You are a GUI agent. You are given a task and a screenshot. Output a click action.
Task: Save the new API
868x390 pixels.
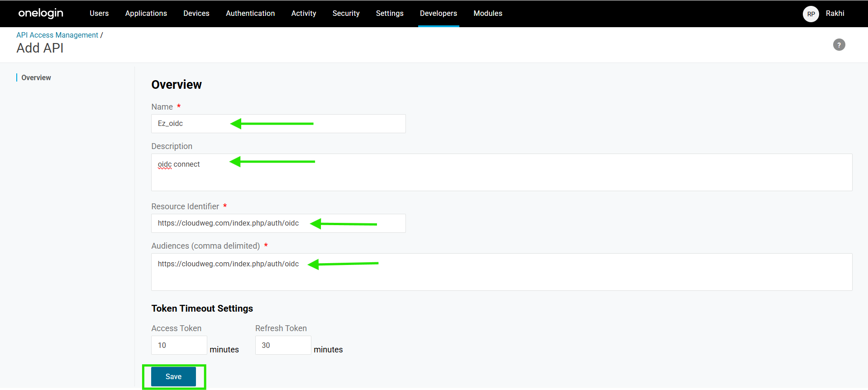[173, 376]
